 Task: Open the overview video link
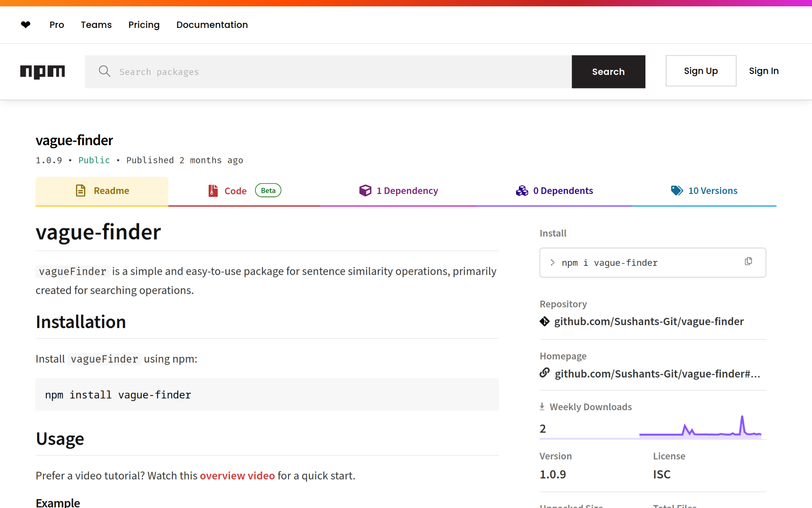[237, 476]
